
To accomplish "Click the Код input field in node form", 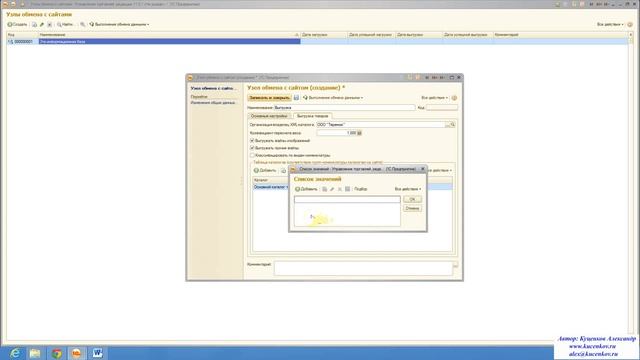I will [x=442, y=108].
